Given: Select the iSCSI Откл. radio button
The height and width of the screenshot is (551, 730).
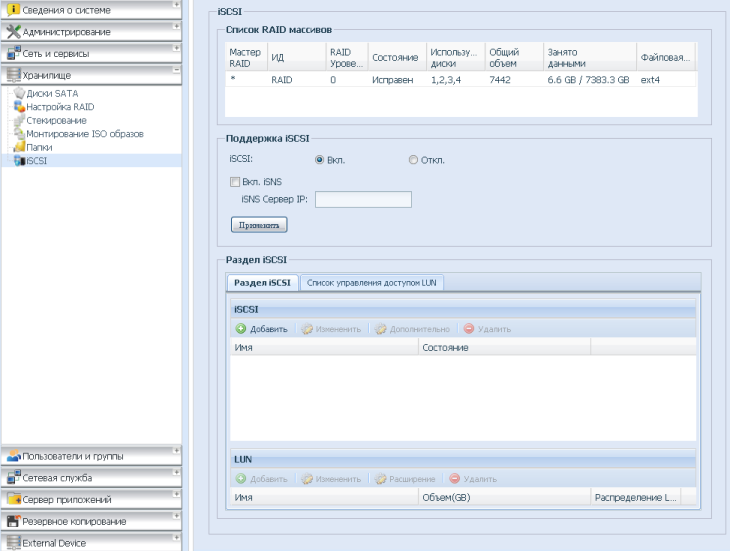Looking at the screenshot, I should click(413, 160).
